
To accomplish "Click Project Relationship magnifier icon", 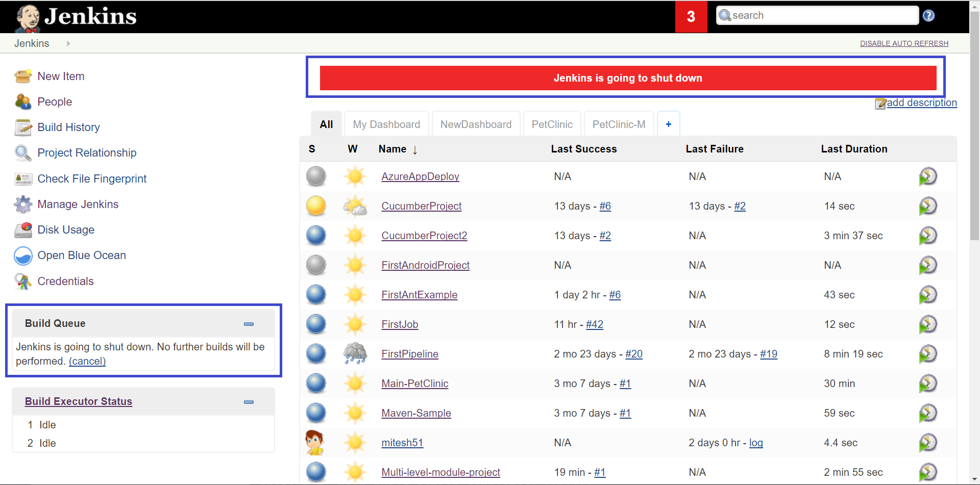I will (23, 153).
